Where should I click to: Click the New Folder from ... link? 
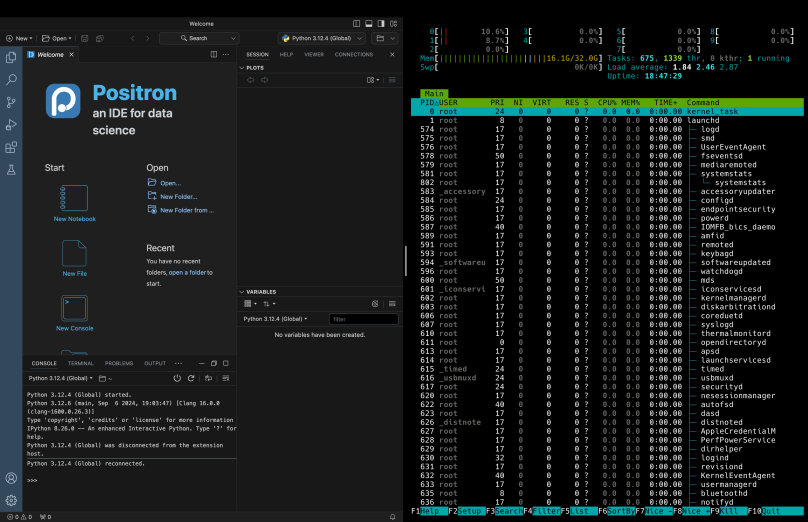click(x=187, y=210)
